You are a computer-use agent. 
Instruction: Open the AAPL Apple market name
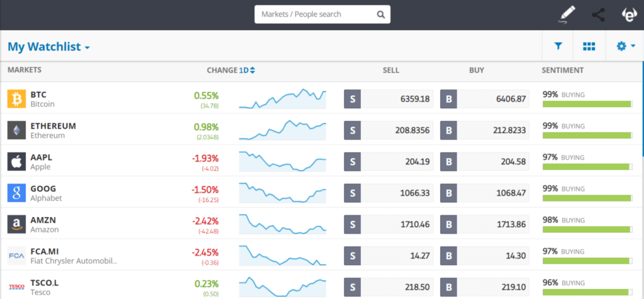point(42,162)
